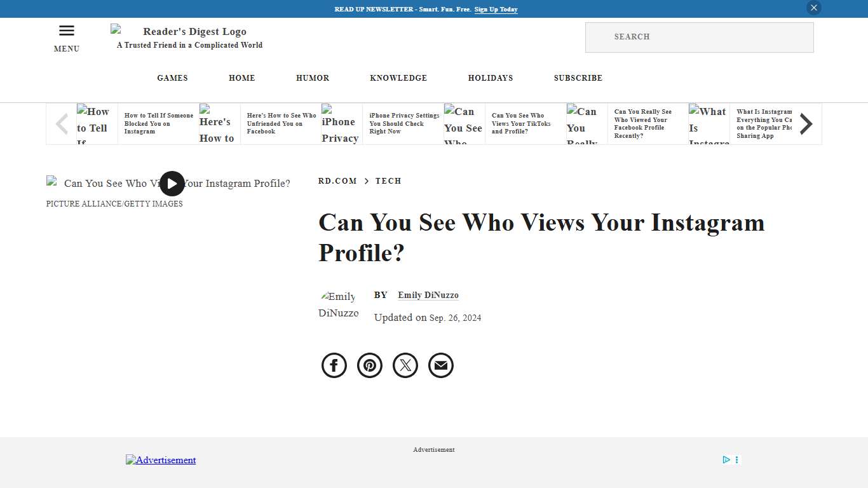Click inside the search input field
Screen dimensions: 868x488
[x=699, y=37]
